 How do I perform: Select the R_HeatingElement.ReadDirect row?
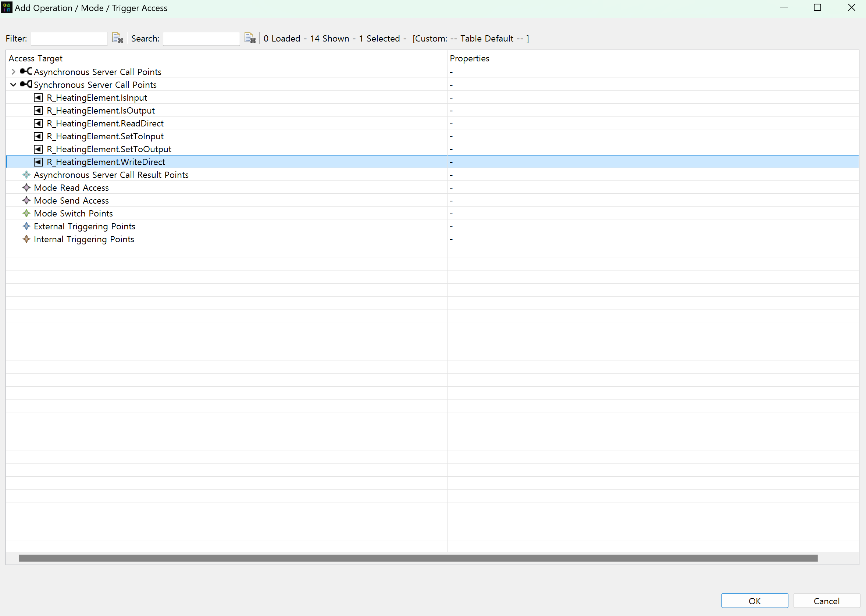432,123
